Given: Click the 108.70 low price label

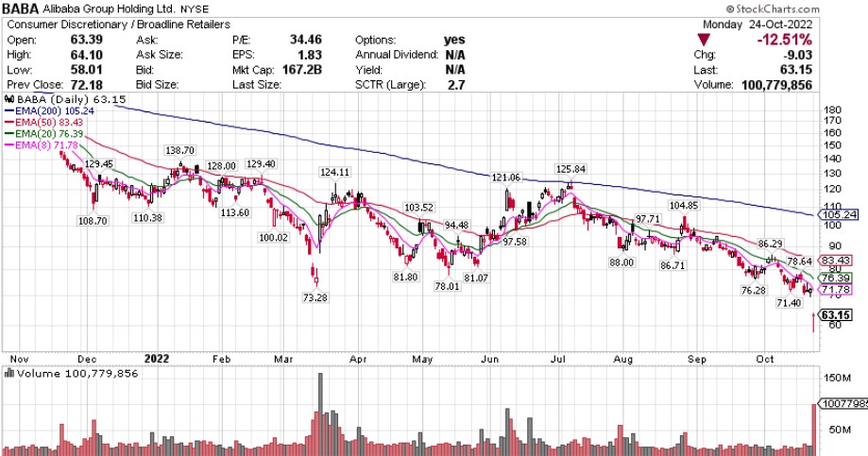Looking at the screenshot, I should tap(93, 221).
